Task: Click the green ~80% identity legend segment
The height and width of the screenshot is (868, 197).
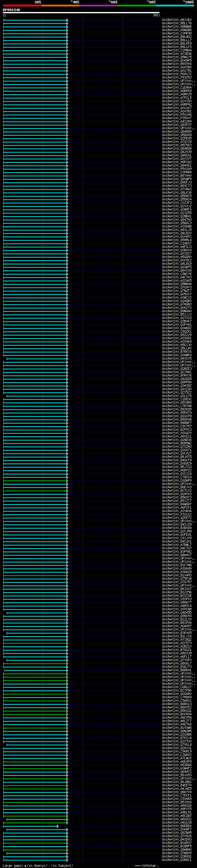Action: [x=137, y=6]
